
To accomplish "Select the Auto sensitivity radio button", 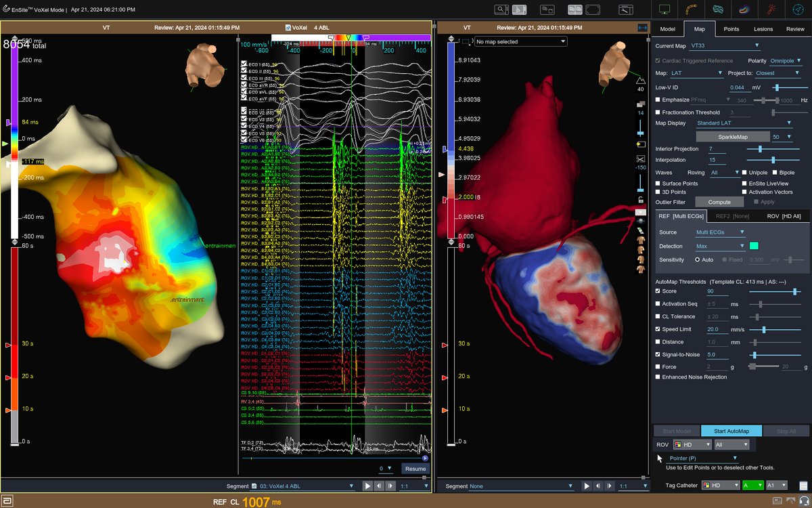I will coord(697,259).
